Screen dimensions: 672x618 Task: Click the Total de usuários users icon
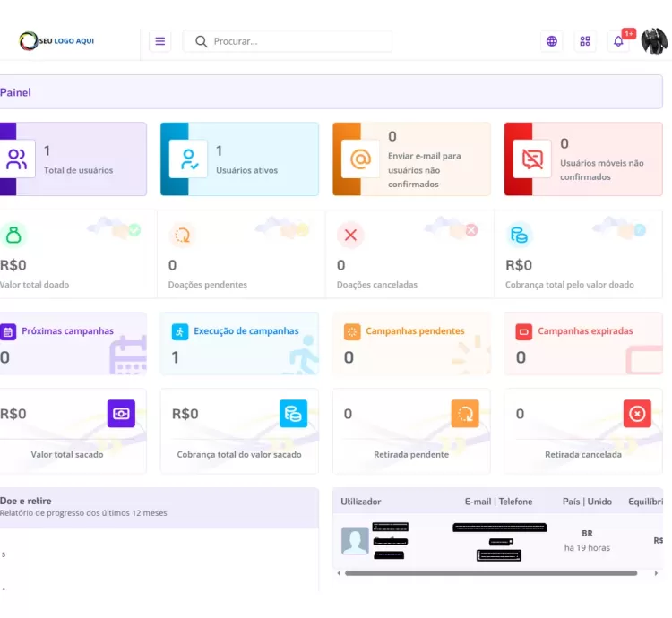click(17, 159)
